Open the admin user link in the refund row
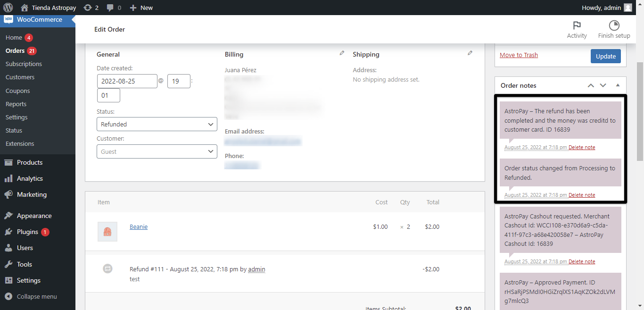 click(256, 269)
